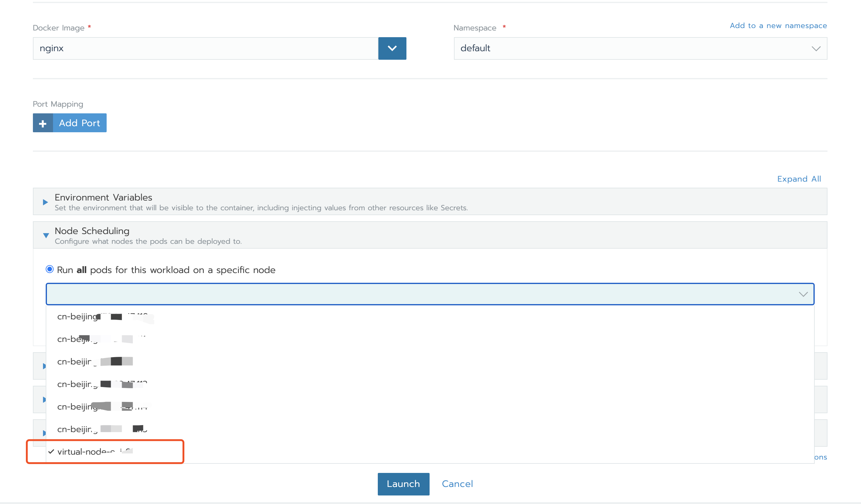861x504 pixels.
Task: Select Run all pods on specific node radio
Action: [x=50, y=269]
